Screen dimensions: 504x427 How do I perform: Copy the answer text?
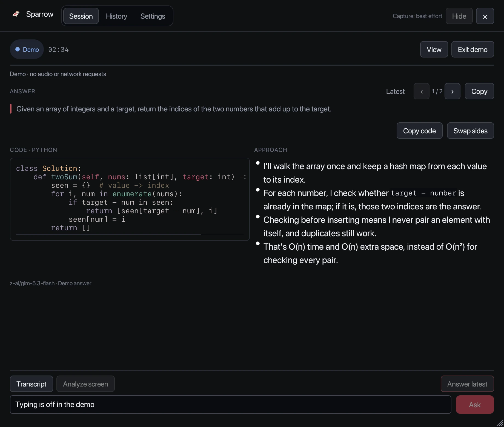pos(479,91)
